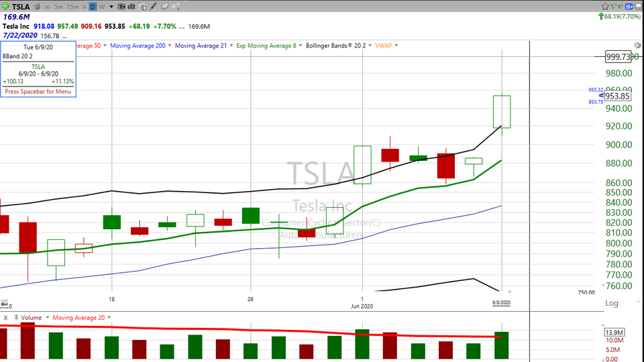
Task: Toggle the Log scale setting
Action: coord(611,303)
